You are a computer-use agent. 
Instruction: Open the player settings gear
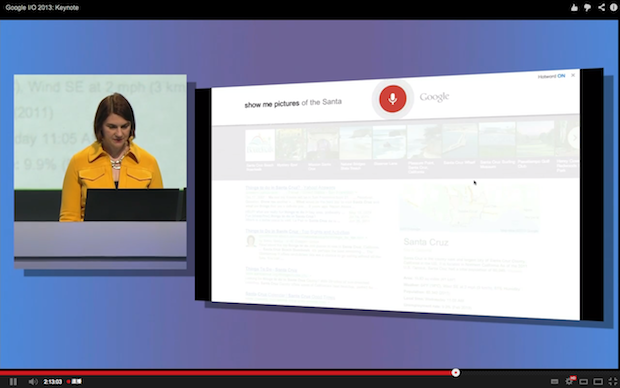coord(570,381)
